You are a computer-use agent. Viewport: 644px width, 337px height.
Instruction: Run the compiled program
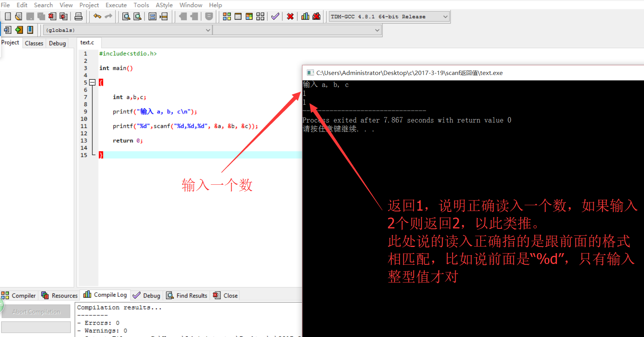coord(238,16)
